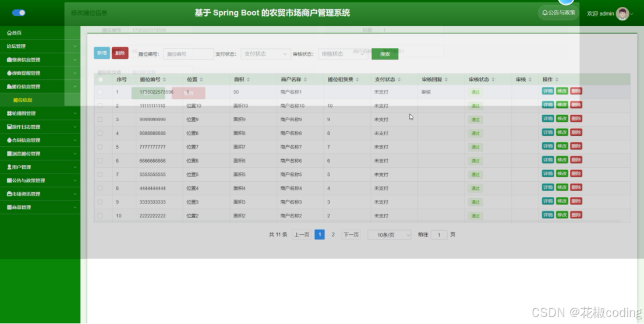
Task: Open the 公告与政策 header button
Action: (558, 13)
